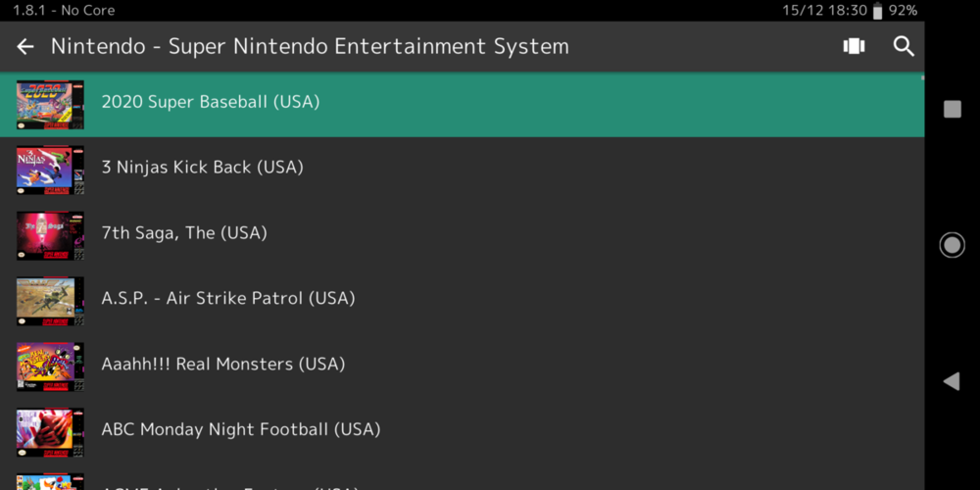The image size is (980, 490).
Task: Open 3 Ninjas Kick Back (USA)
Action: coord(203,168)
